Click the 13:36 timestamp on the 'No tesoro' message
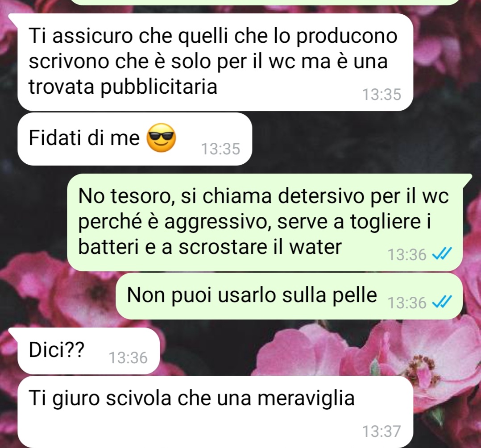This screenshot has width=481, height=448. click(x=407, y=255)
